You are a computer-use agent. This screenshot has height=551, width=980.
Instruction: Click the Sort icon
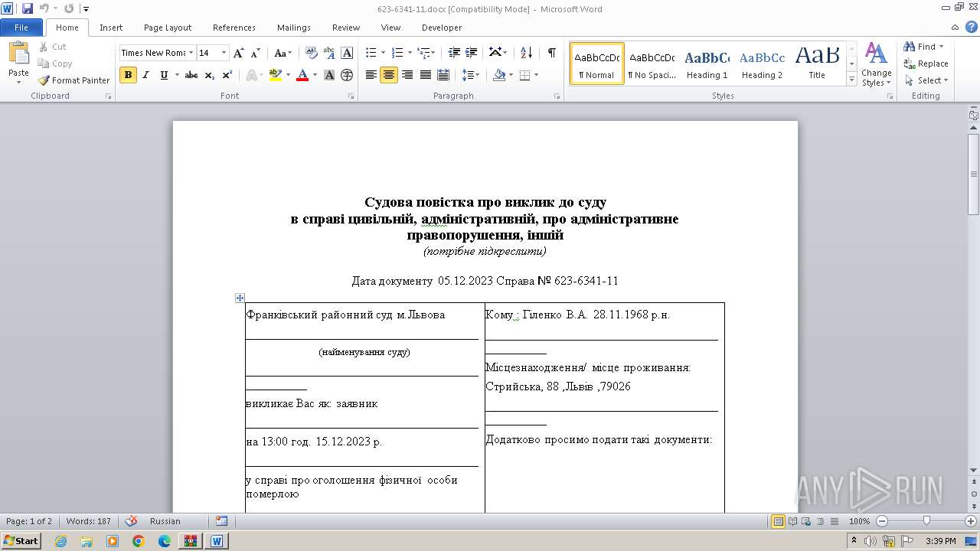[526, 53]
